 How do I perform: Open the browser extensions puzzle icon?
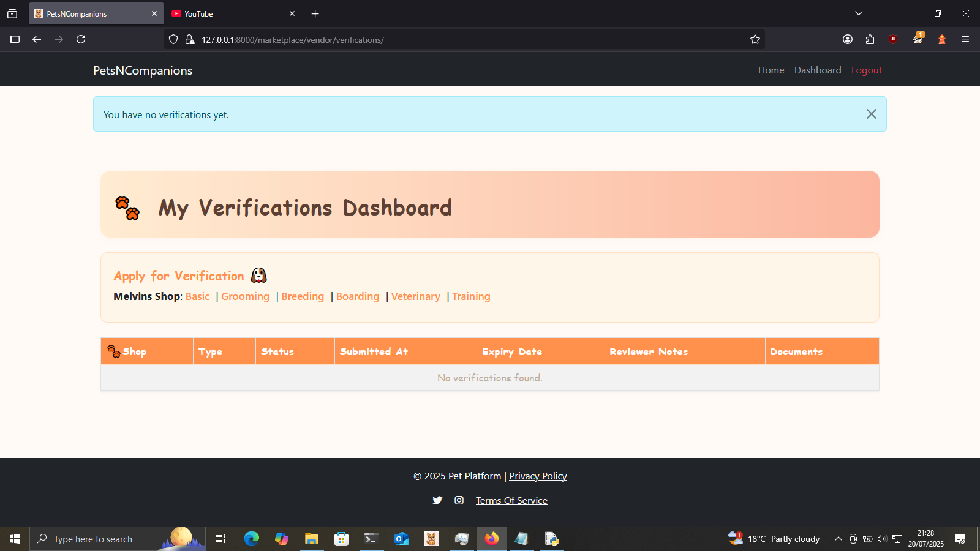[870, 39]
